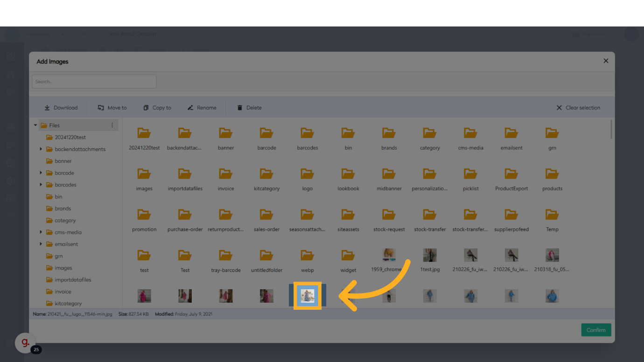
Task: Open the lookbook folder icon
Action: (348, 174)
